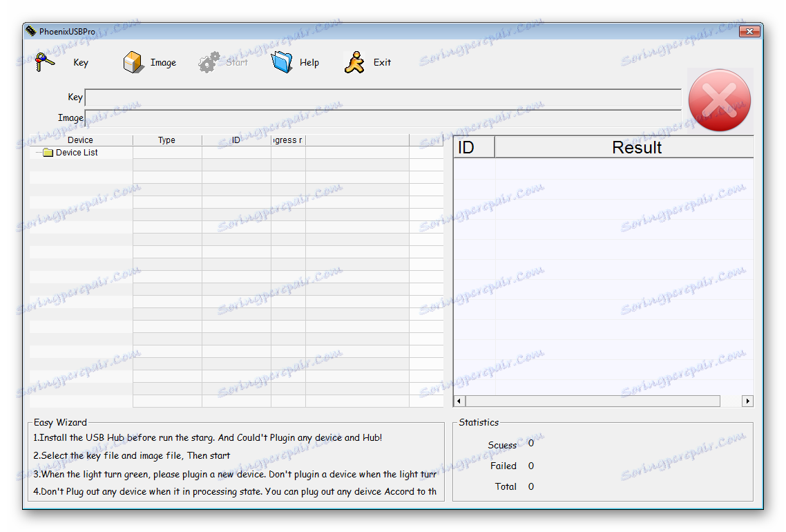Select the Device List tree node
The height and width of the screenshot is (532, 786).
77,153
